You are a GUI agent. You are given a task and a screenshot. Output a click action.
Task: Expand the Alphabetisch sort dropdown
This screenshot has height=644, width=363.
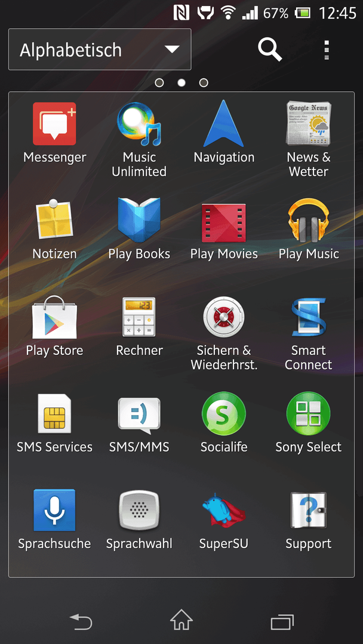[x=100, y=49]
